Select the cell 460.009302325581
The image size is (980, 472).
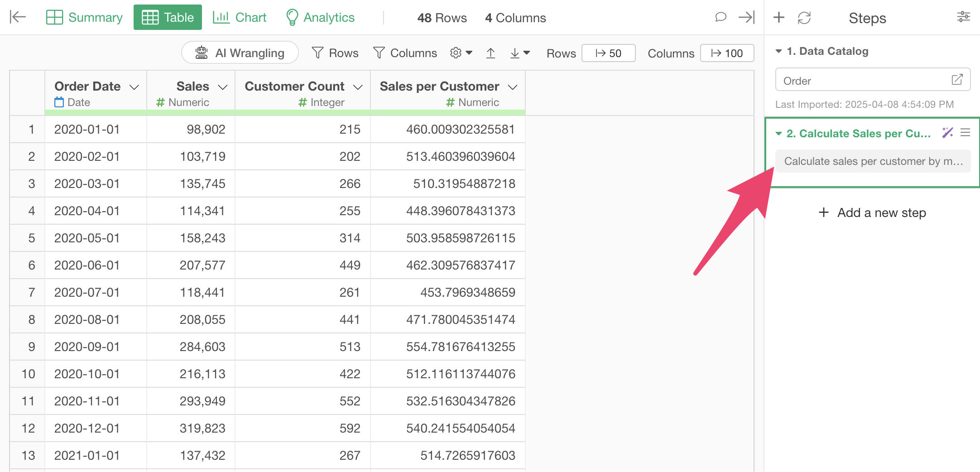(x=448, y=130)
